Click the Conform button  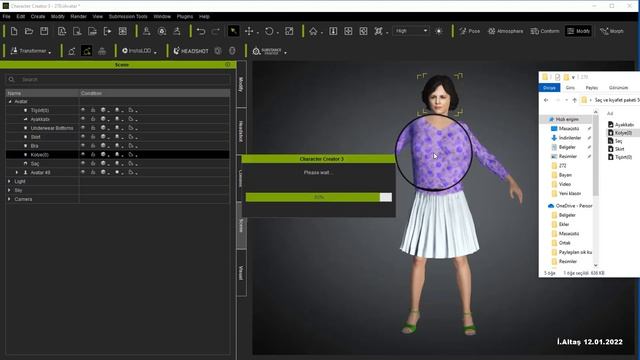click(x=545, y=31)
